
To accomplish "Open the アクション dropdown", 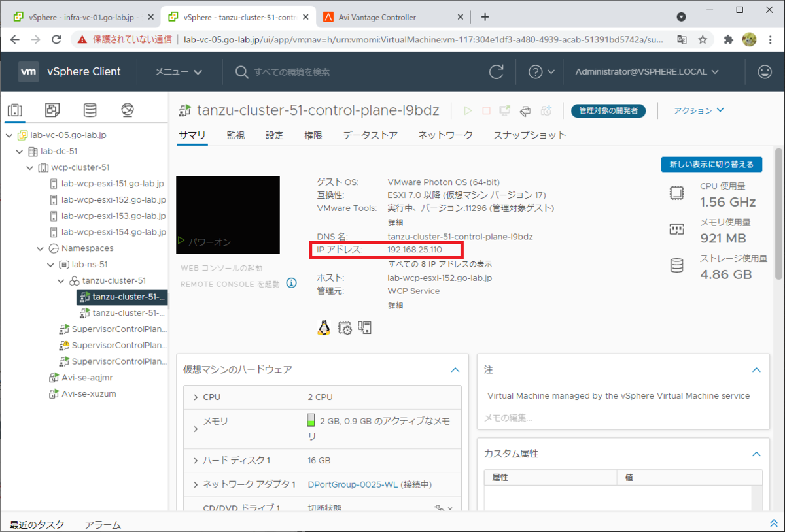I will coord(699,110).
